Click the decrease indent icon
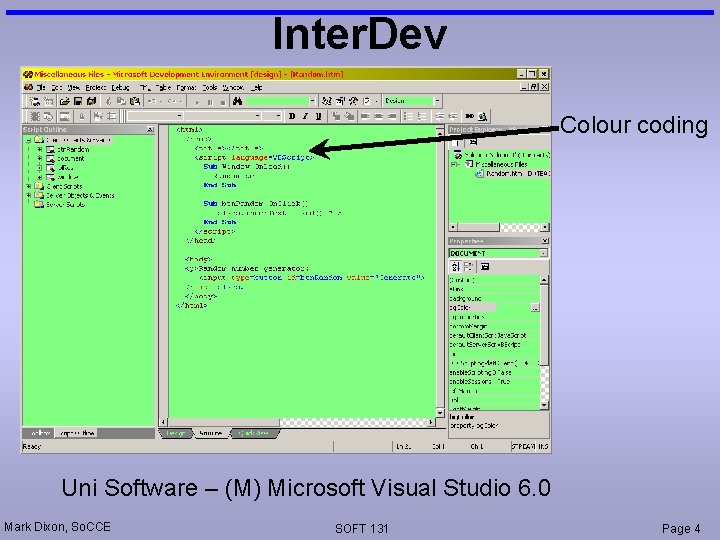This screenshot has height=540, width=720. [x=439, y=116]
